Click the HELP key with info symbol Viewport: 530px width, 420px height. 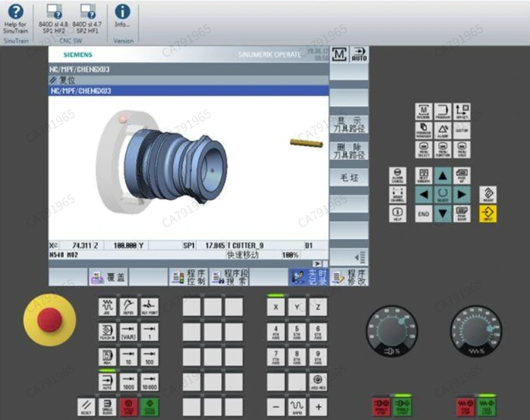[x=397, y=214]
